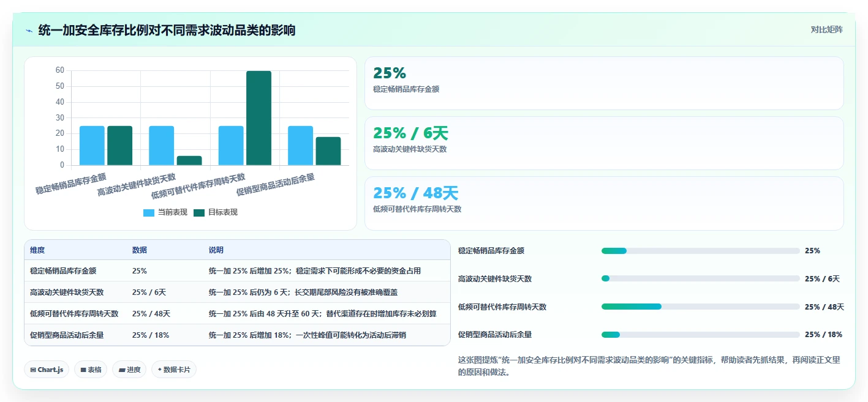Screen dimensions: 868x402
Task: Click the y-axis value 60
Action: (x=60, y=70)
